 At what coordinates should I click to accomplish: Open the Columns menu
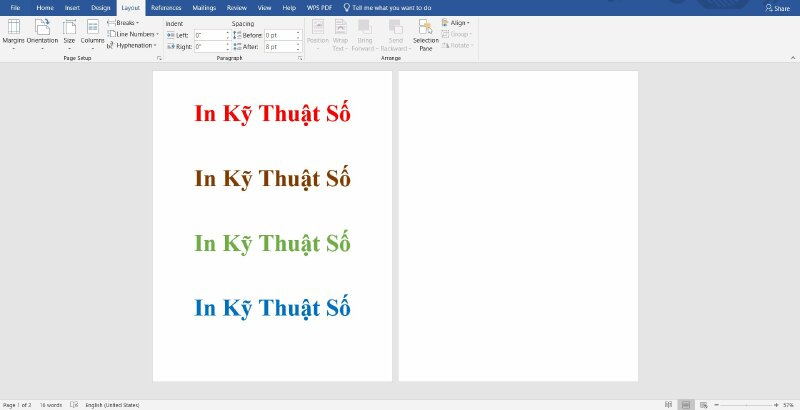click(92, 35)
